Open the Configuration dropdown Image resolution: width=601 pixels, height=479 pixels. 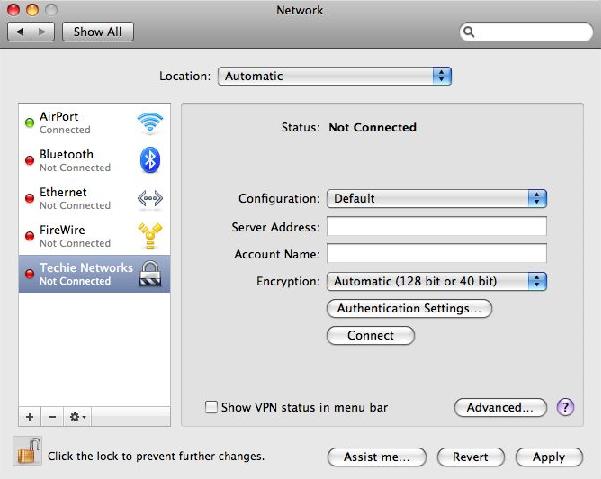point(437,198)
